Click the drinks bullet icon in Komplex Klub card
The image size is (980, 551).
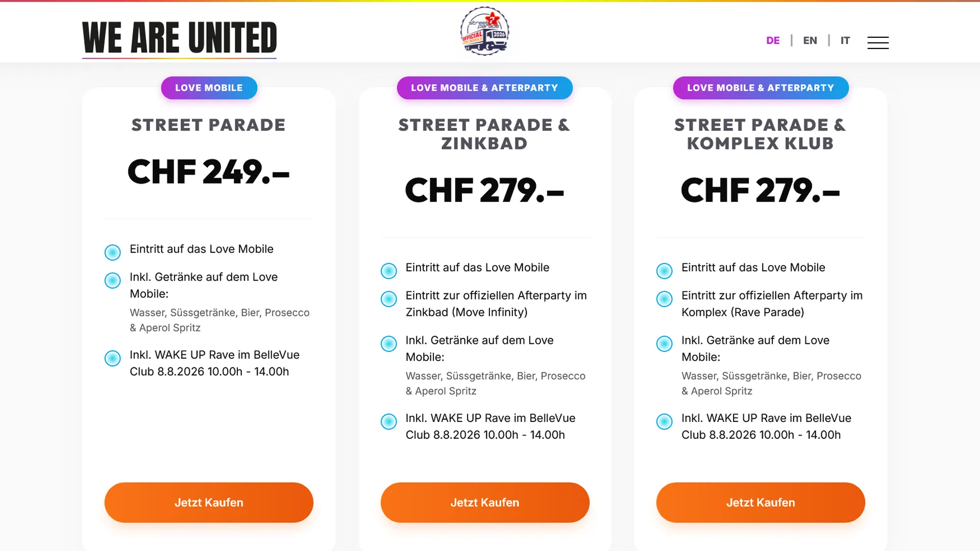(664, 344)
